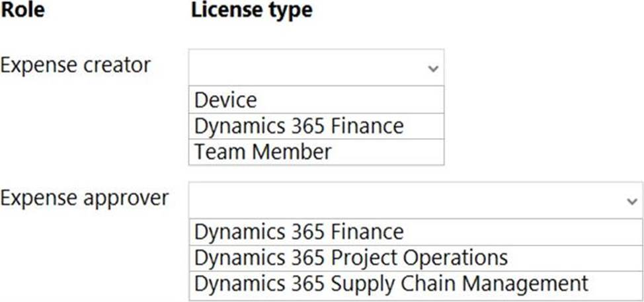The width and height of the screenshot is (644, 302).
Task: Click the Expense creator license combo box
Action: pos(316,67)
